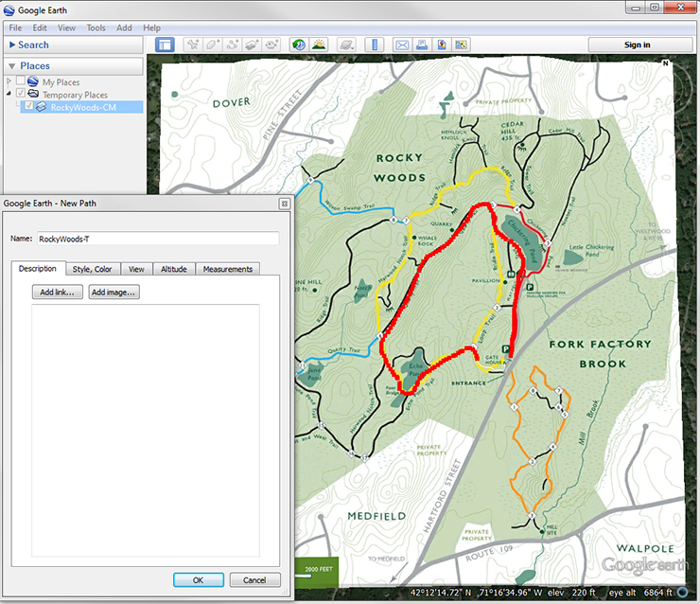
Task: Open the historical imagery clock icon
Action: click(299, 44)
